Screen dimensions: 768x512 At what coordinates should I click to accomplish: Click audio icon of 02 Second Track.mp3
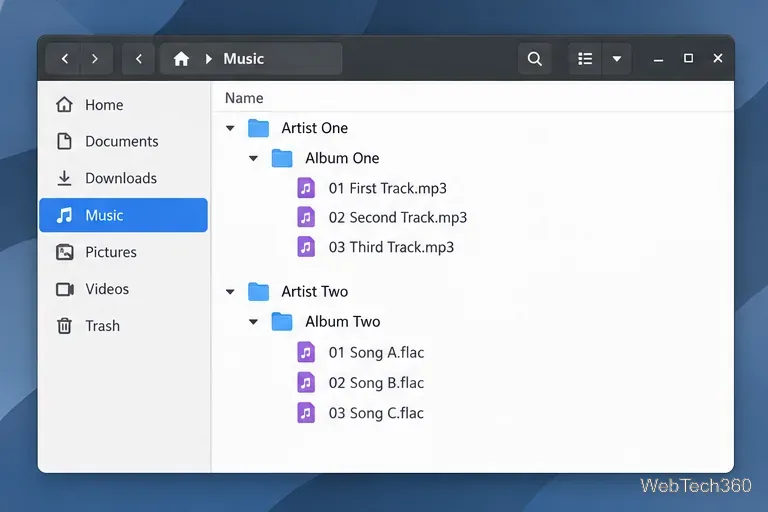coord(306,217)
